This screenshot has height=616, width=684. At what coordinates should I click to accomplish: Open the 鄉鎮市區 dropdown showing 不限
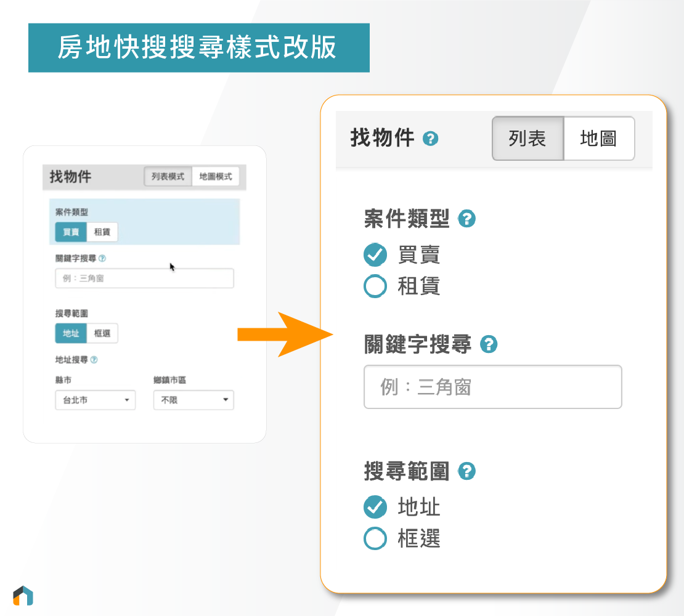pyautogui.click(x=193, y=400)
